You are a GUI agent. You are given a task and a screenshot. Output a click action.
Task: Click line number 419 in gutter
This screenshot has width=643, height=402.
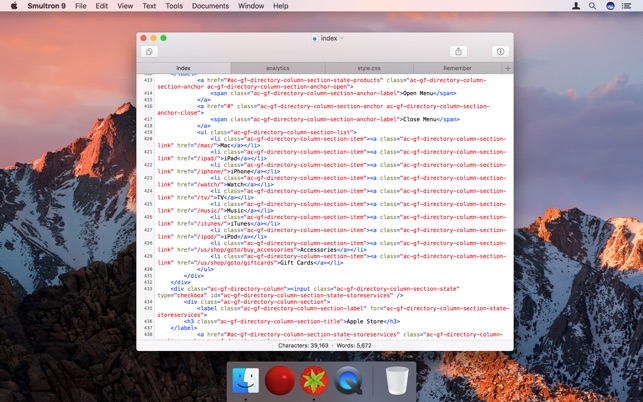pyautogui.click(x=148, y=132)
